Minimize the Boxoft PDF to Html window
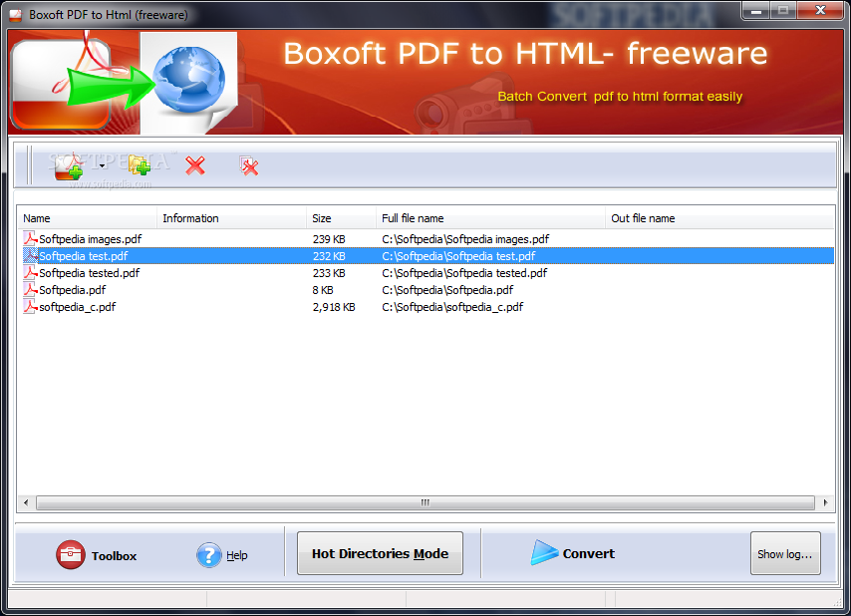The image size is (851, 616). [756, 10]
